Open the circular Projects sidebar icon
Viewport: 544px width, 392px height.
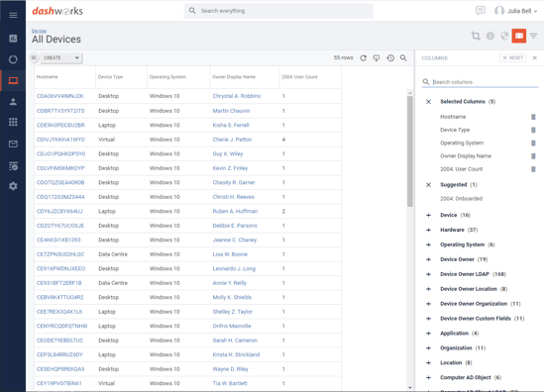point(13,59)
